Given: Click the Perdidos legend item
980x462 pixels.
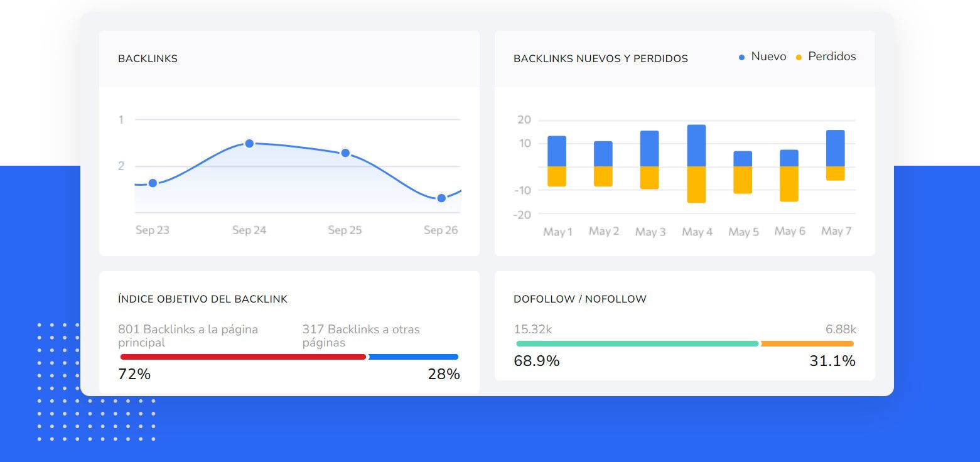Looking at the screenshot, I should tap(826, 56).
